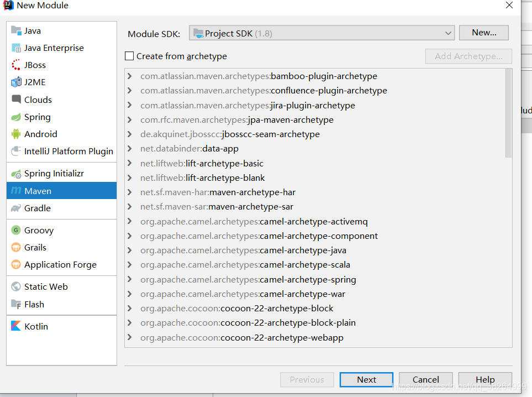Select Gradle module type
Image resolution: width=532 pixels, height=397 pixels.
pos(61,208)
